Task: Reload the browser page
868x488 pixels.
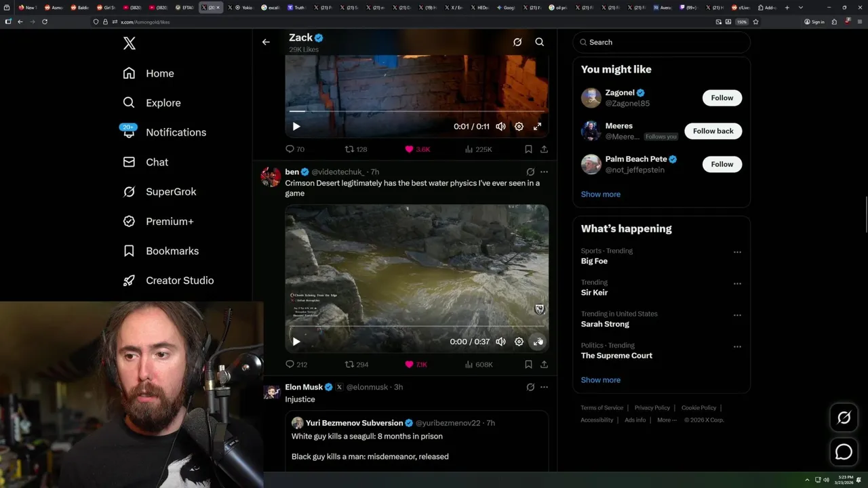Action: (x=45, y=22)
